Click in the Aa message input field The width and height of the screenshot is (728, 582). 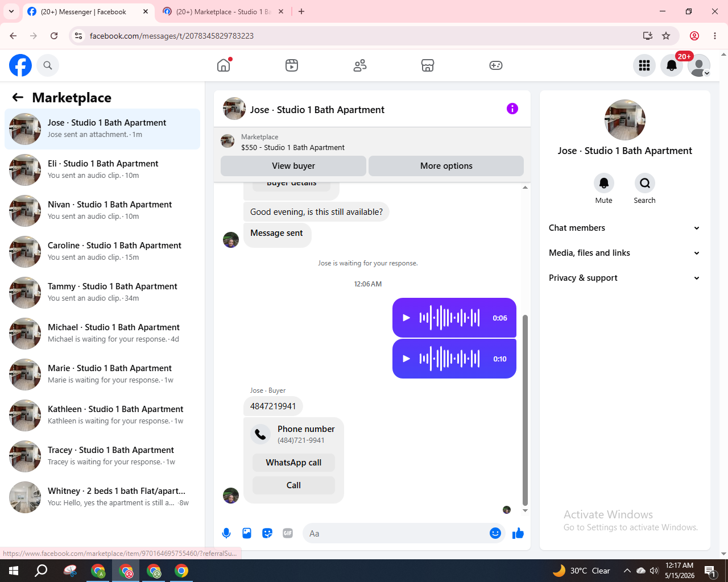(397, 533)
